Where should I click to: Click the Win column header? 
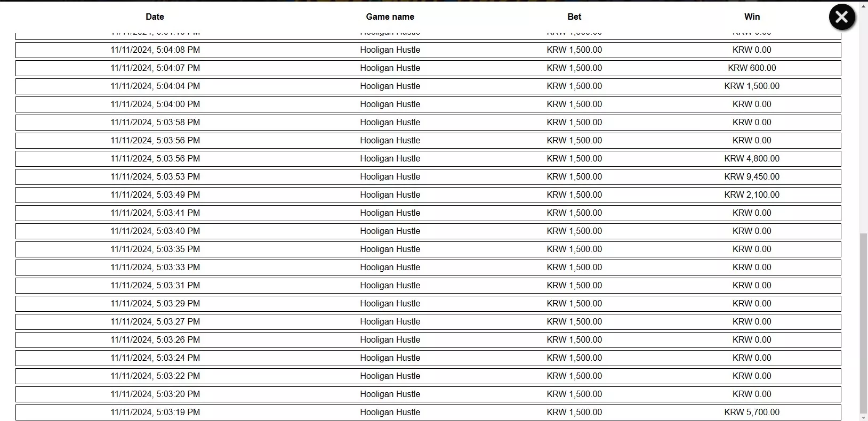[x=752, y=17]
